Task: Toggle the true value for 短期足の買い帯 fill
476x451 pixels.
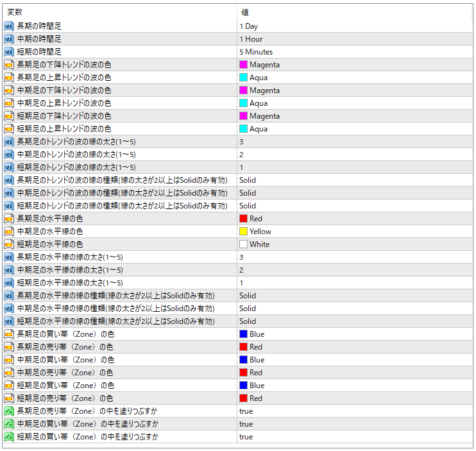Action: click(246, 437)
